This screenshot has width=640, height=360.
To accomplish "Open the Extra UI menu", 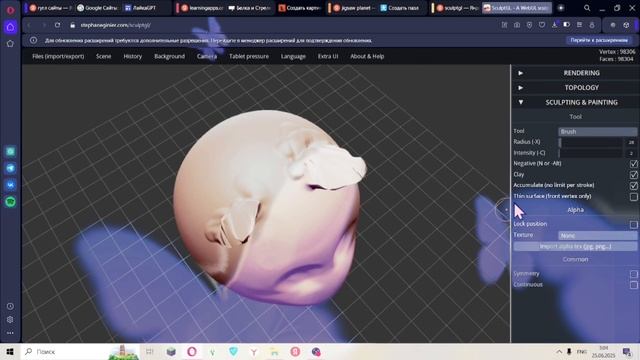I will click(x=328, y=56).
